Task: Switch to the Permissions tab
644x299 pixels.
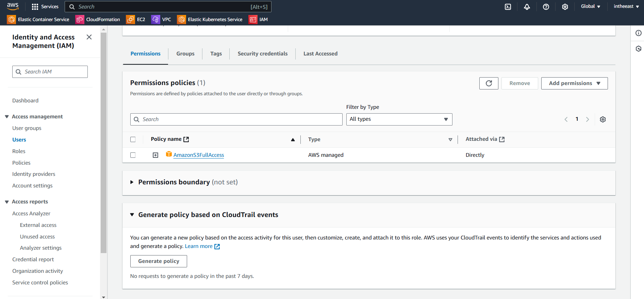Action: click(146, 54)
